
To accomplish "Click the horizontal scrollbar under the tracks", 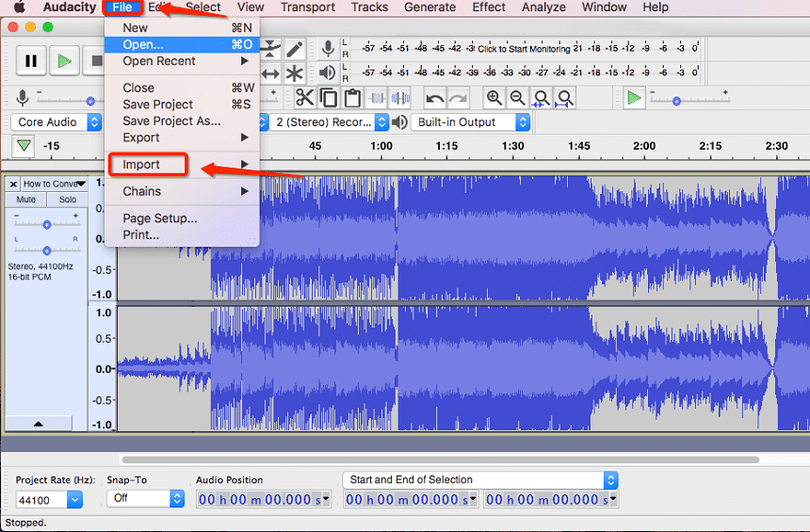I will click(x=440, y=459).
